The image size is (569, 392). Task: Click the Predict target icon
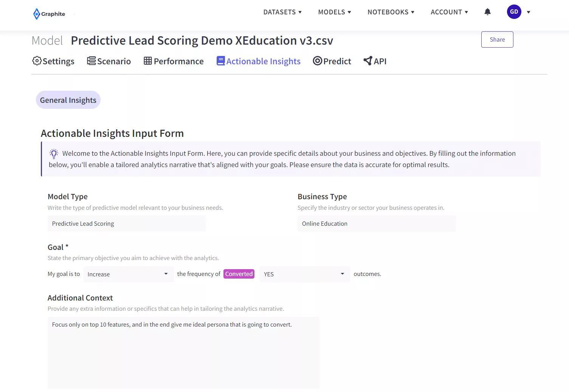[x=317, y=61]
